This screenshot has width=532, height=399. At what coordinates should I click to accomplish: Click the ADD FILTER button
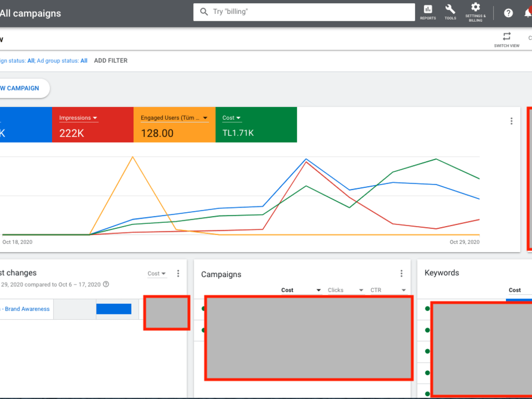111,61
